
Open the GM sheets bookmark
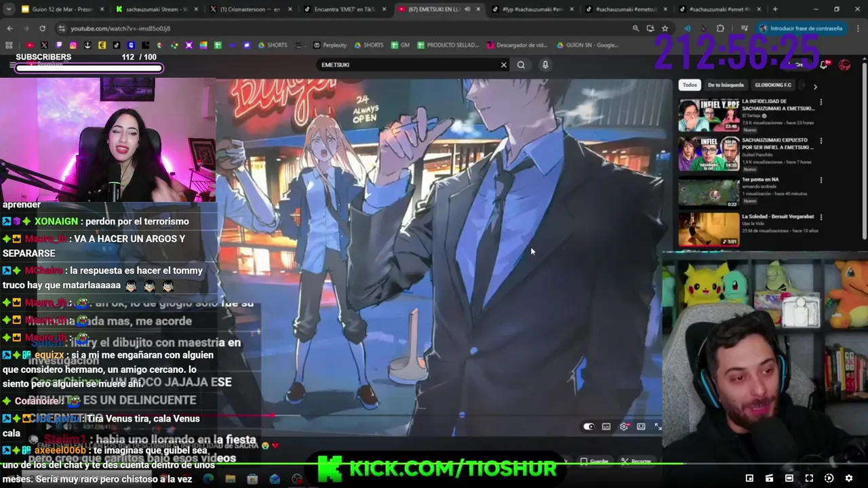click(x=400, y=45)
